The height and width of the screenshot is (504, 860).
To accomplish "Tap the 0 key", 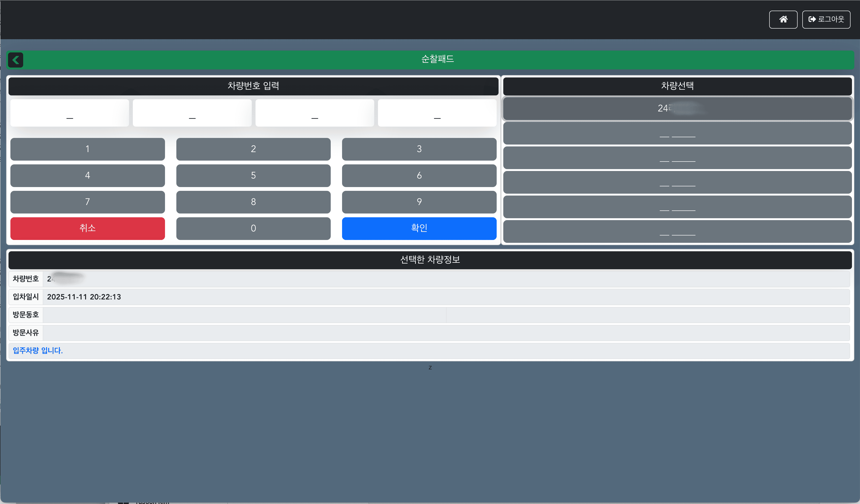I will [253, 228].
